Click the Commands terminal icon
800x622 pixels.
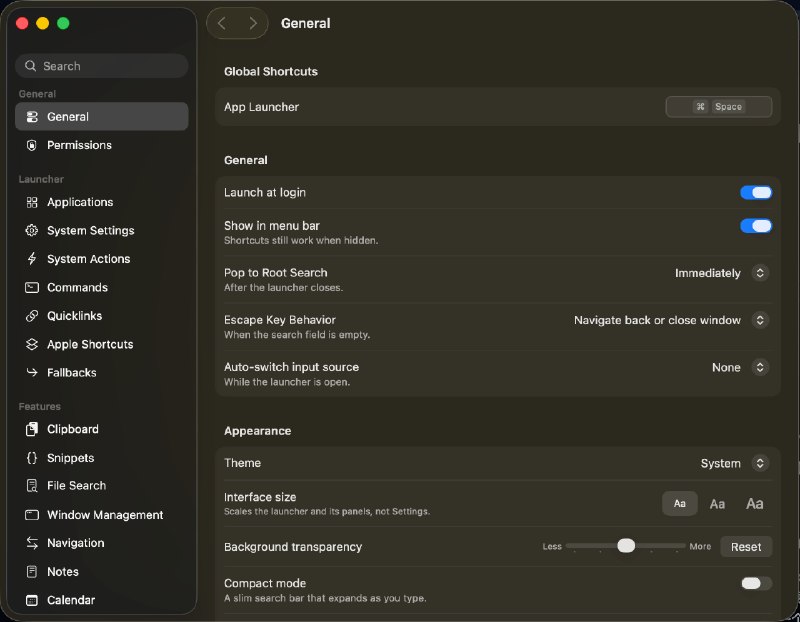point(32,288)
